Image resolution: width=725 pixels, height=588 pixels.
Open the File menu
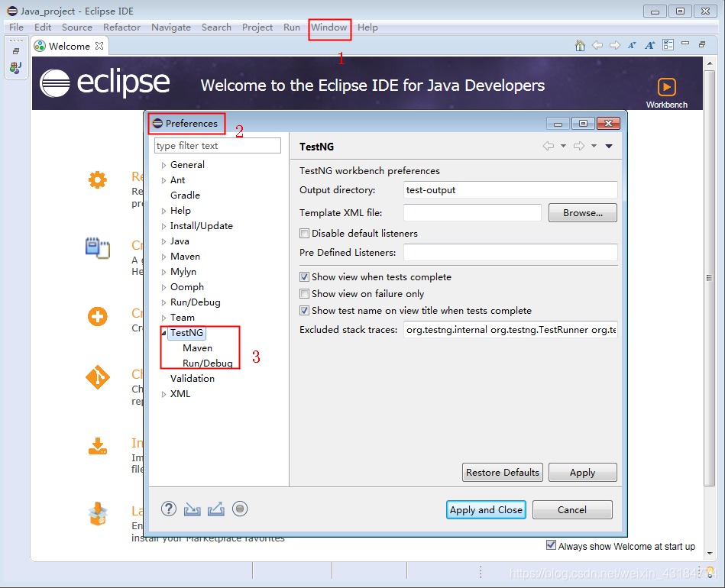[16, 27]
